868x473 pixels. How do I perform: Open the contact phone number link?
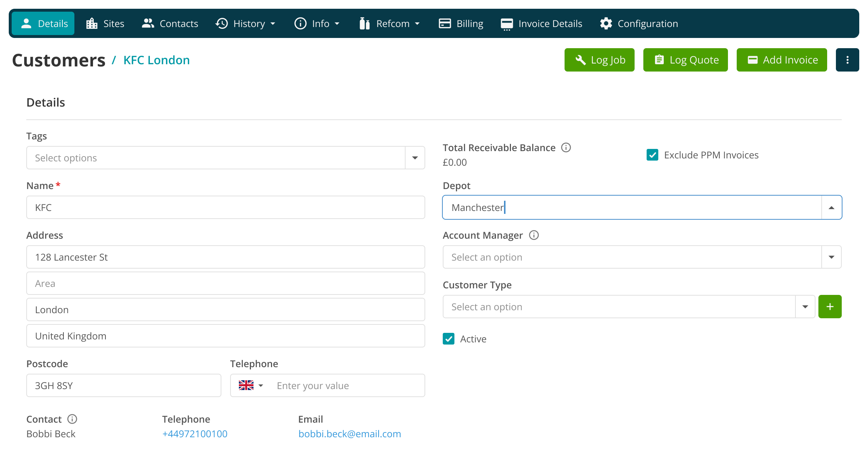coord(195,434)
